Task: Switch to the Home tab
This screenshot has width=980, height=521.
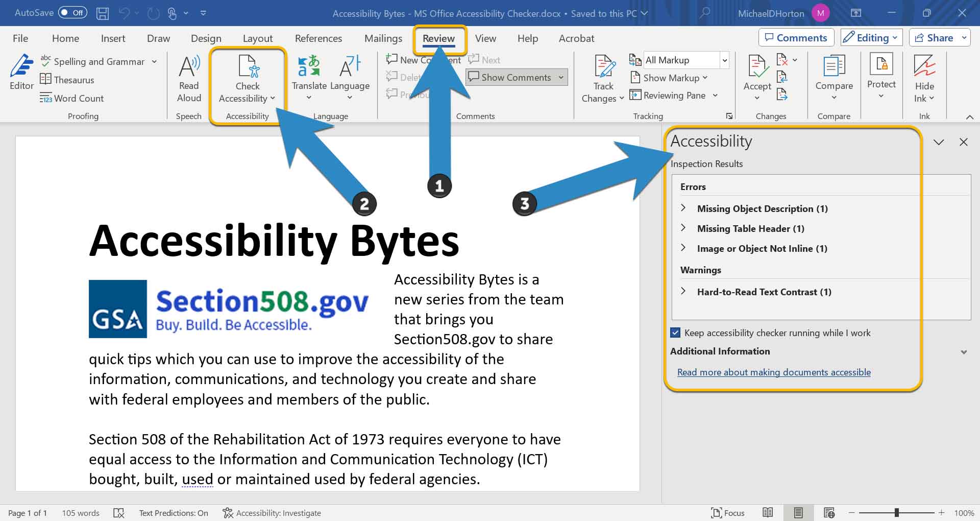Action: pyautogui.click(x=65, y=38)
